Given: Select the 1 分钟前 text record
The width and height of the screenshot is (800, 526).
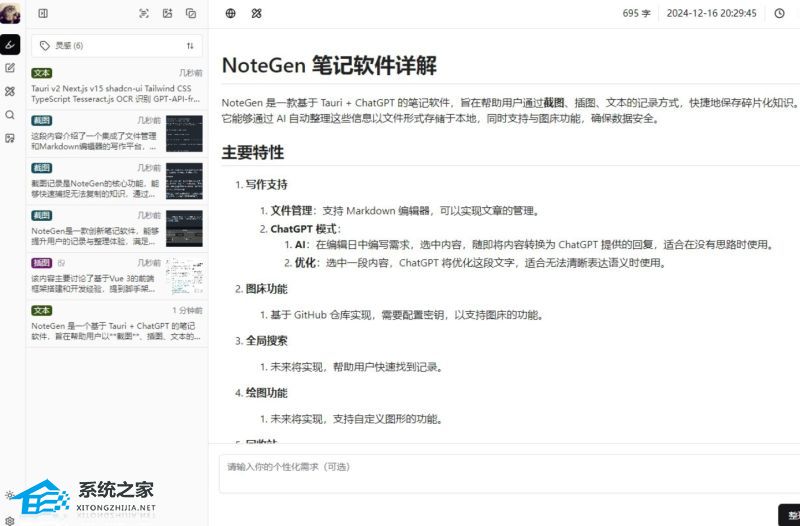Looking at the screenshot, I should pyautogui.click(x=117, y=324).
